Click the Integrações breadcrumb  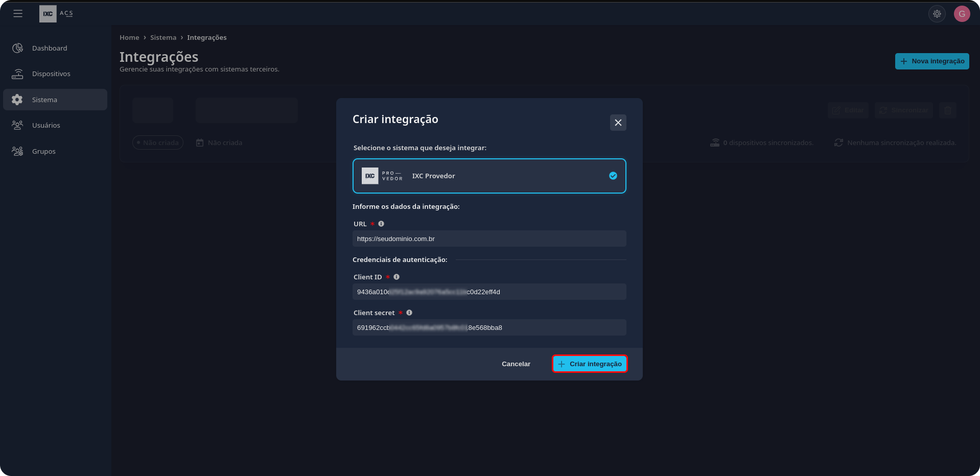click(206, 38)
